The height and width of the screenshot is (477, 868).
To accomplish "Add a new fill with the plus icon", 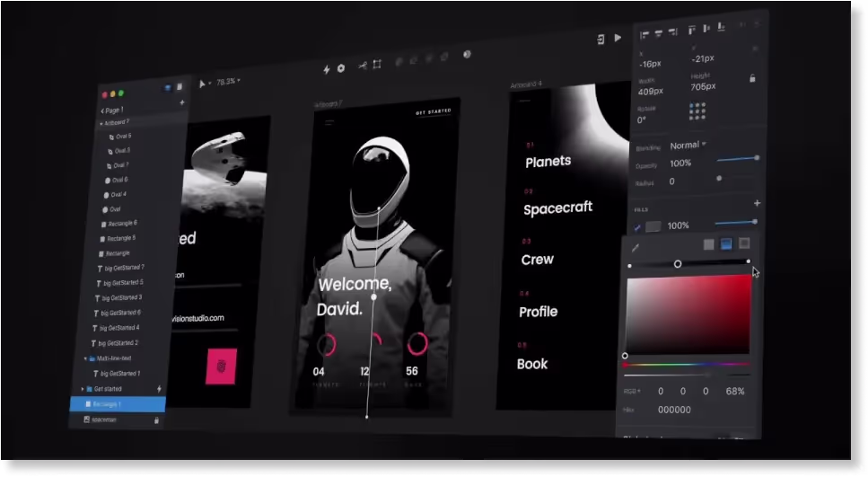I will (757, 203).
